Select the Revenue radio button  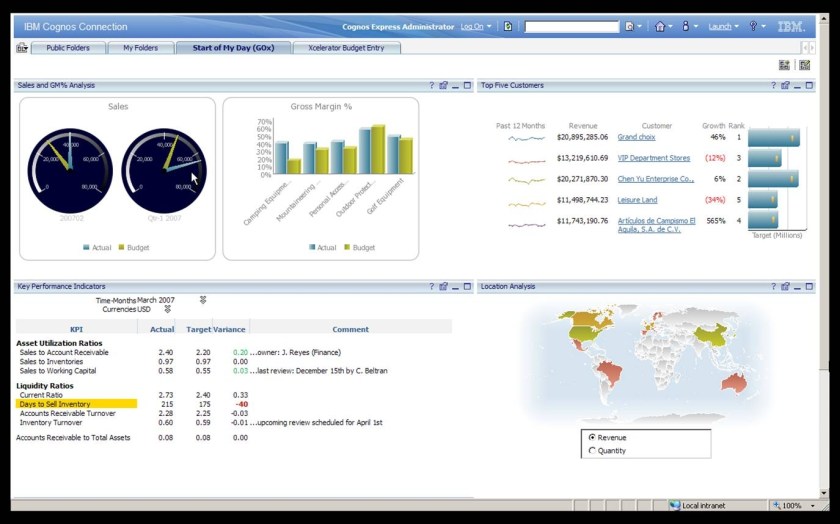tap(592, 437)
